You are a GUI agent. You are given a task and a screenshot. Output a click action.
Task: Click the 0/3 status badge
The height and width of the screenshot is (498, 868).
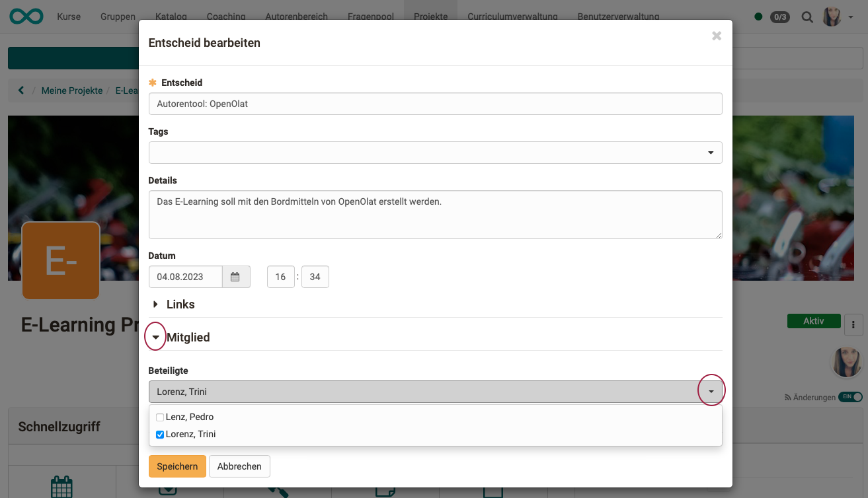coord(779,17)
